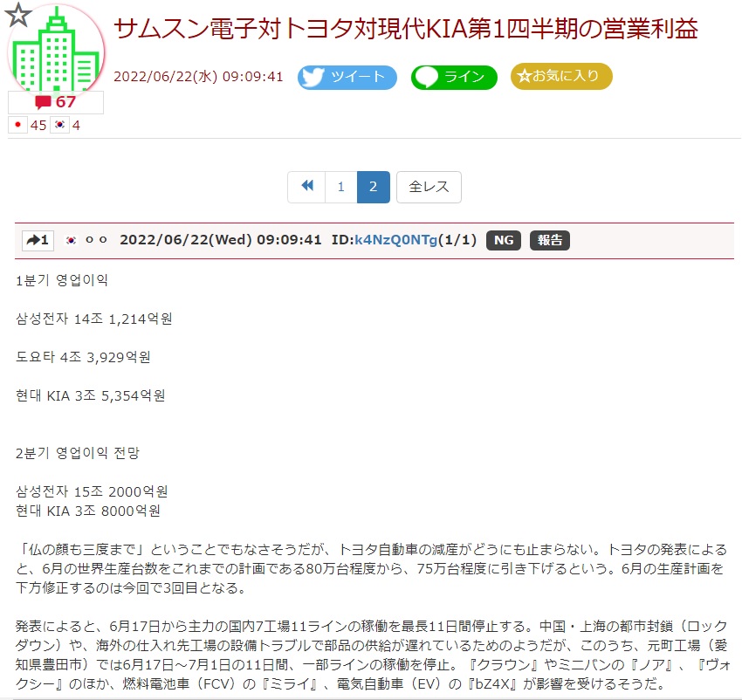The width and height of the screenshot is (742, 700).
Task: Open page 1 of the thread
Action: point(341,187)
